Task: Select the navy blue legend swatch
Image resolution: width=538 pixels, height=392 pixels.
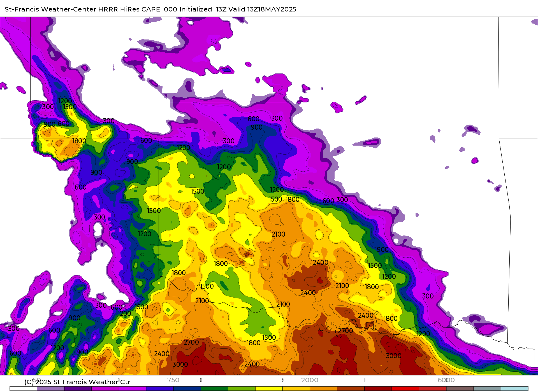Action: tap(187, 389)
